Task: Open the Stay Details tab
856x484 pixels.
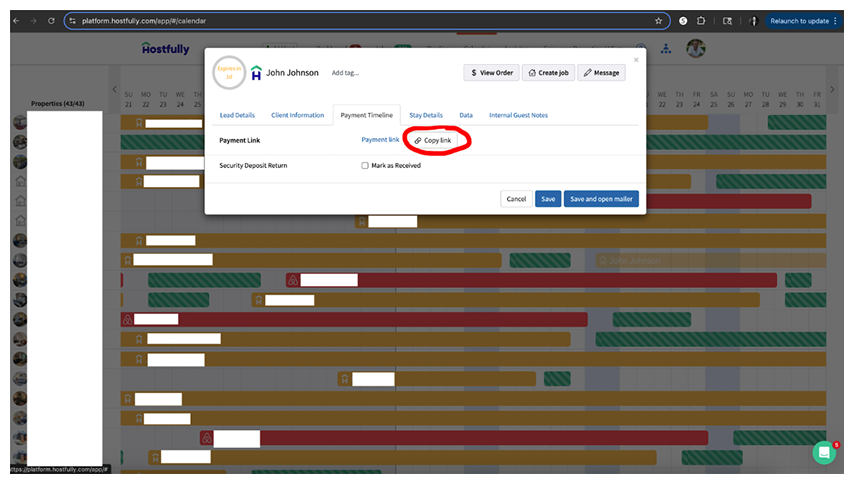Action: click(426, 115)
